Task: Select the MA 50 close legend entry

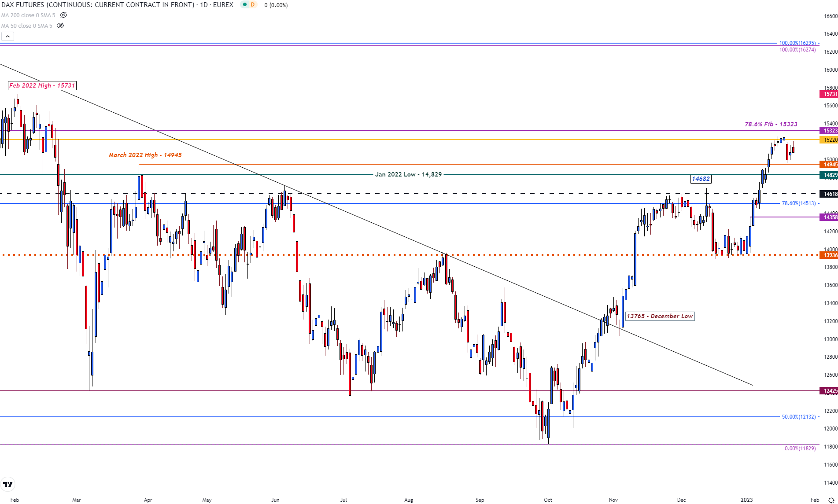Action: (x=26, y=26)
